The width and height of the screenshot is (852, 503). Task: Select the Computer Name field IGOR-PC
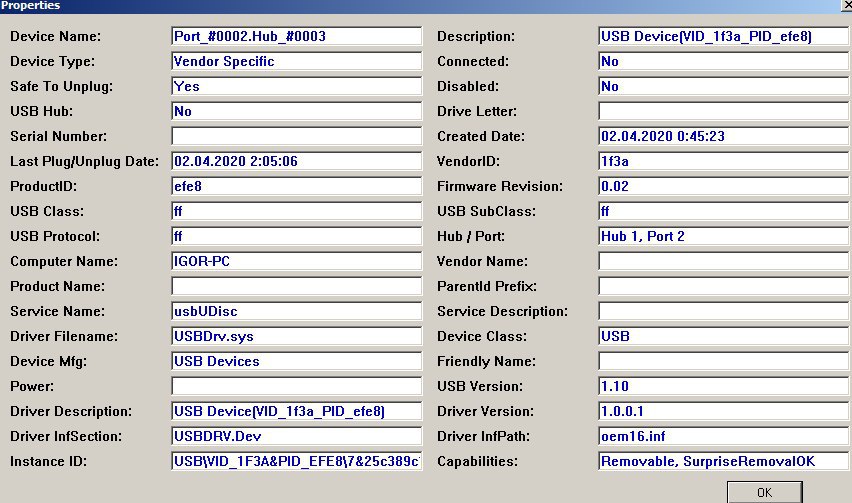297,261
